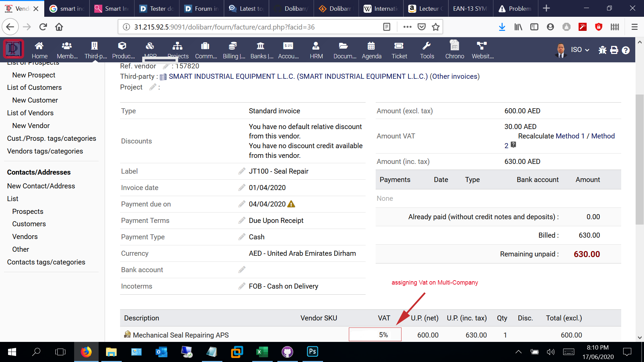Open Firefox hamburger menu
Image resolution: width=644 pixels, height=362 pixels.
coord(634,27)
